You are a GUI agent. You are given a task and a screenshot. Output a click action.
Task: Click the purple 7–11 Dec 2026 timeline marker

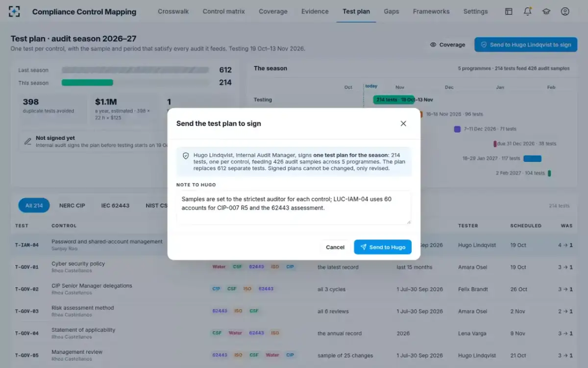pos(457,129)
